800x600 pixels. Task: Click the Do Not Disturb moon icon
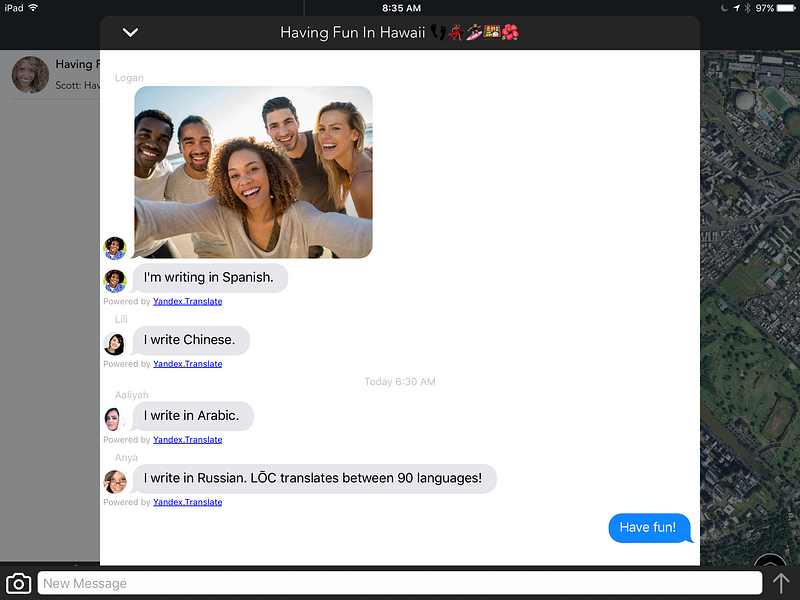724,8
